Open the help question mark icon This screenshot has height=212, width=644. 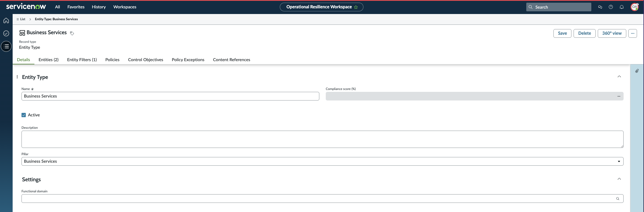(611, 7)
